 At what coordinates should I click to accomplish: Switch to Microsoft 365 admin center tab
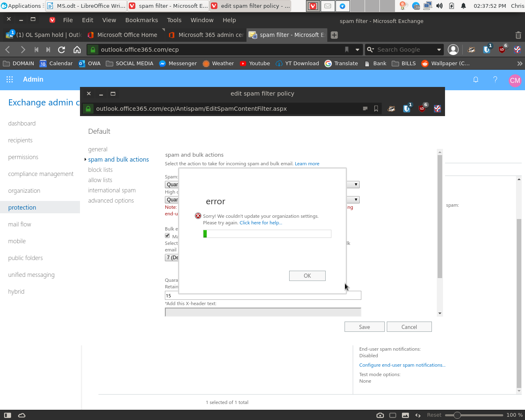[205, 35]
